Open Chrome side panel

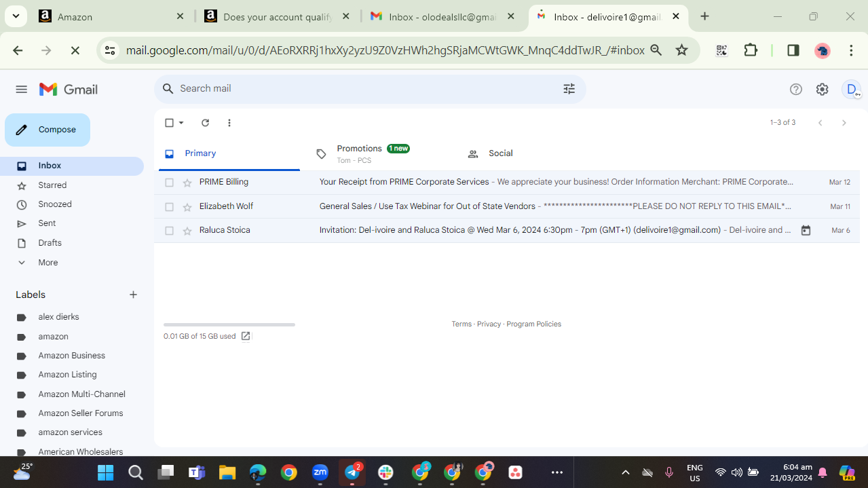793,50
